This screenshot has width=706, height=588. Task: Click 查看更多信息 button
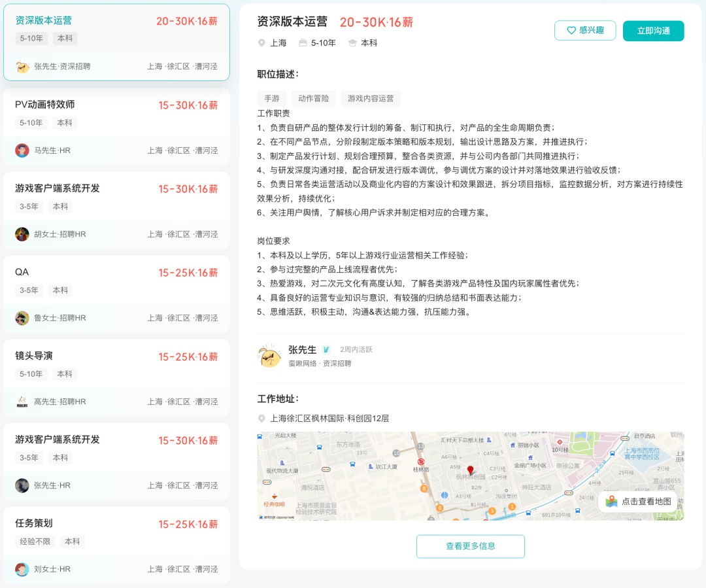(x=471, y=546)
